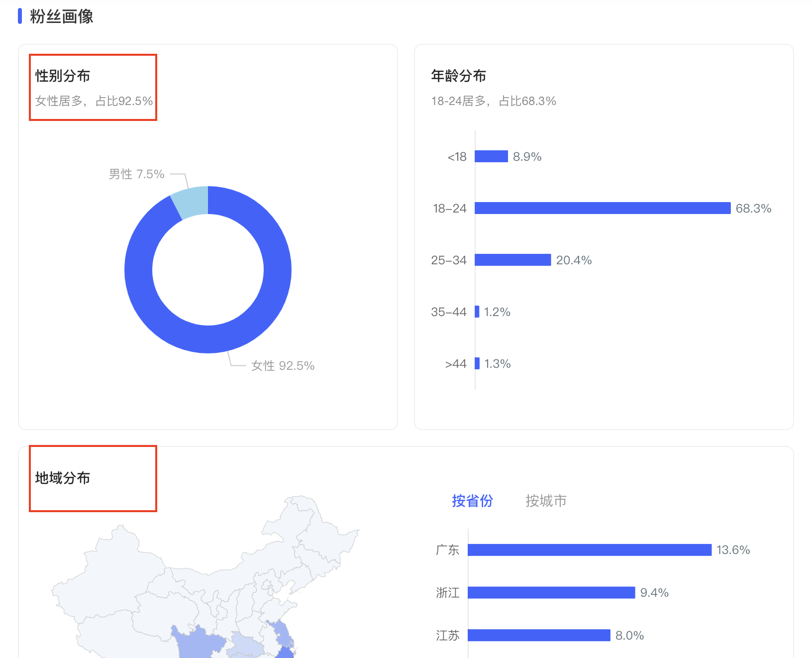This screenshot has width=812, height=658.
Task: Select the 浙江 province bar
Action: 551,592
